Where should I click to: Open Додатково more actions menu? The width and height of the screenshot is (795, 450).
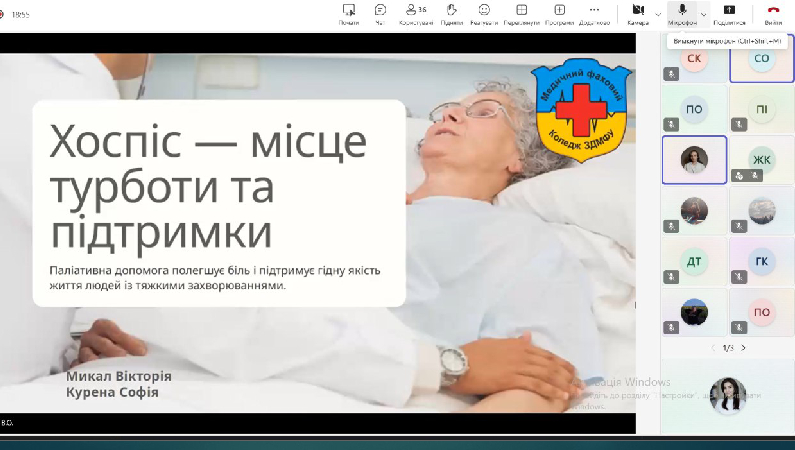(x=594, y=14)
